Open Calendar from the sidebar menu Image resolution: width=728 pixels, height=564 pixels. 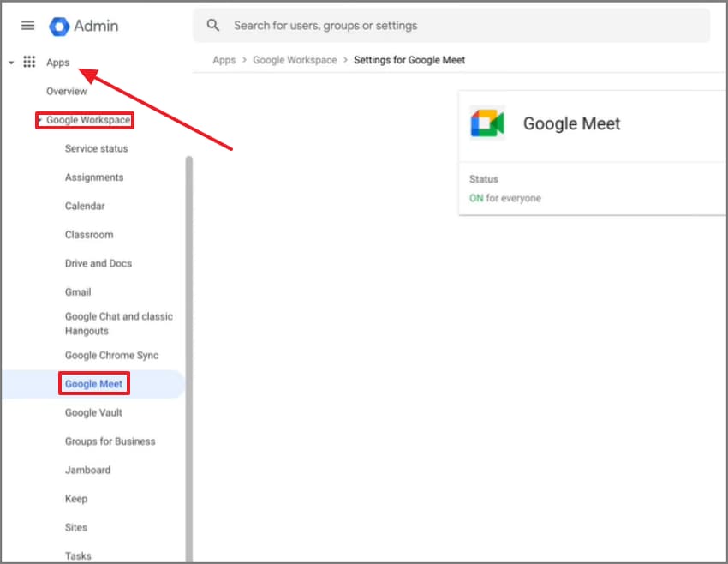tap(85, 206)
